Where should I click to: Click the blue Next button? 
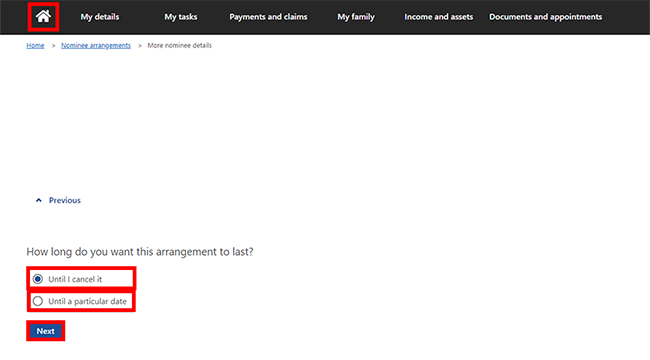coord(46,331)
